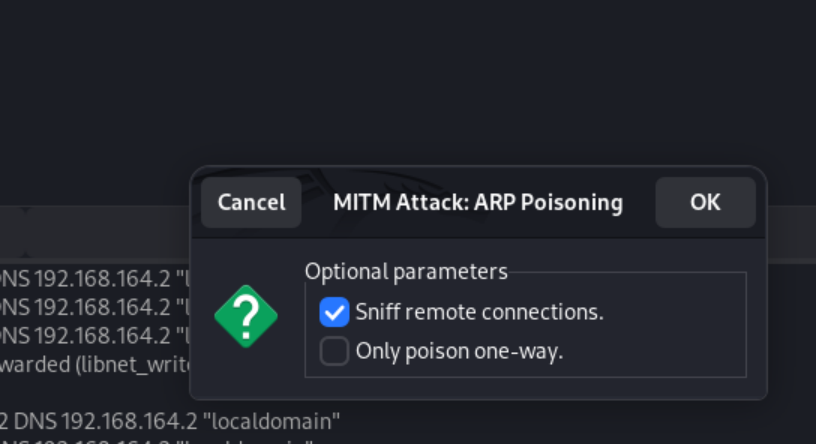Click the dialog header between title and OK
The width and height of the screenshot is (816, 444).
(x=640, y=202)
